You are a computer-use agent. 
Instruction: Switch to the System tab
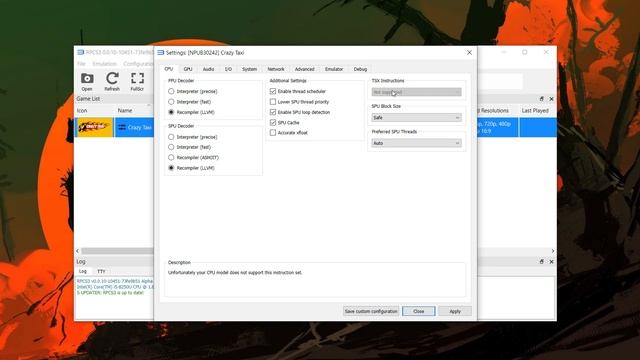(249, 69)
